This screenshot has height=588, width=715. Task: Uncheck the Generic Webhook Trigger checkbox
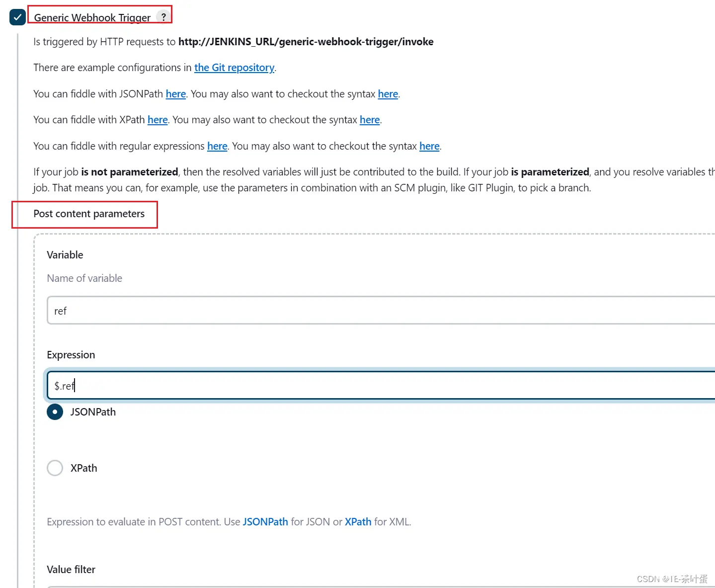[x=17, y=17]
